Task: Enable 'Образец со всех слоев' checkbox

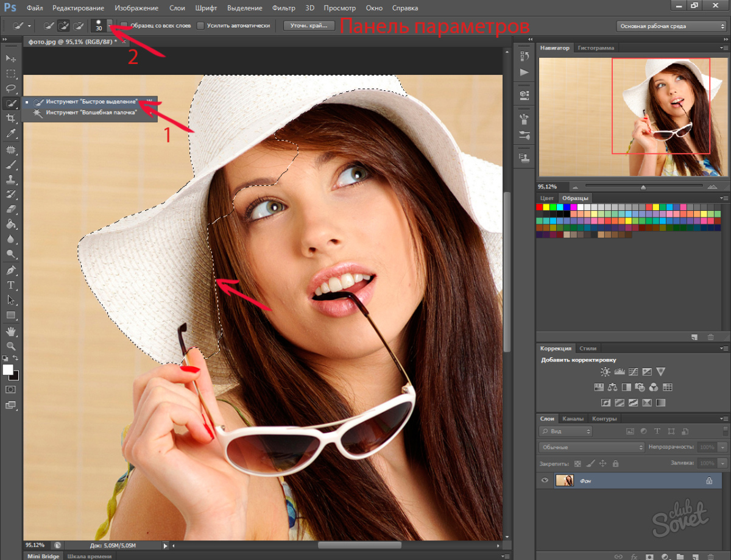Action: click(124, 26)
